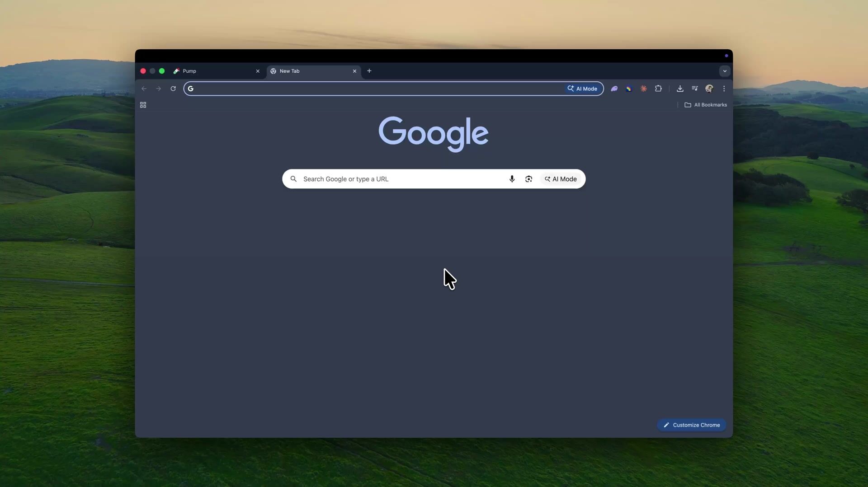Click AI Mode in the page search box
868x487 pixels.
tap(561, 179)
